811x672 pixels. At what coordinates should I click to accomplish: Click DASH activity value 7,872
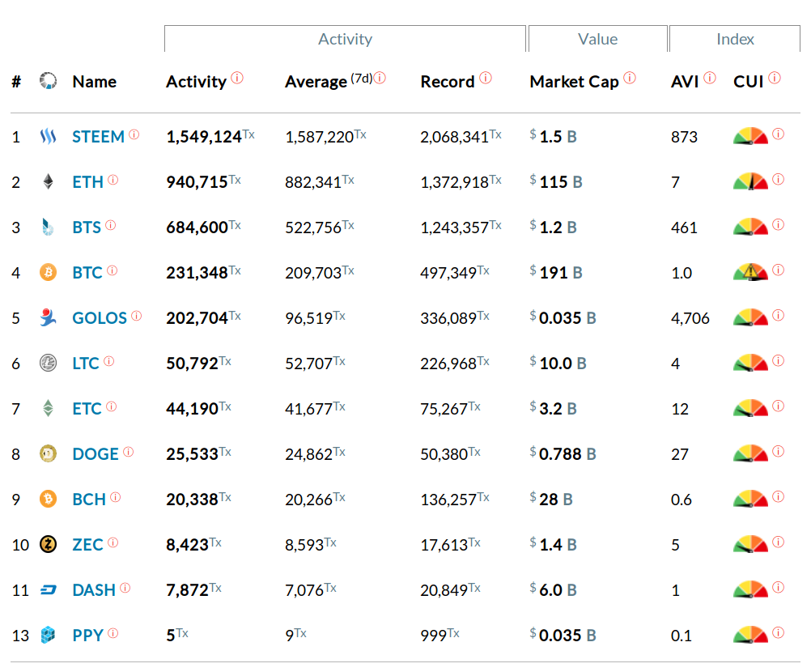tap(193, 589)
